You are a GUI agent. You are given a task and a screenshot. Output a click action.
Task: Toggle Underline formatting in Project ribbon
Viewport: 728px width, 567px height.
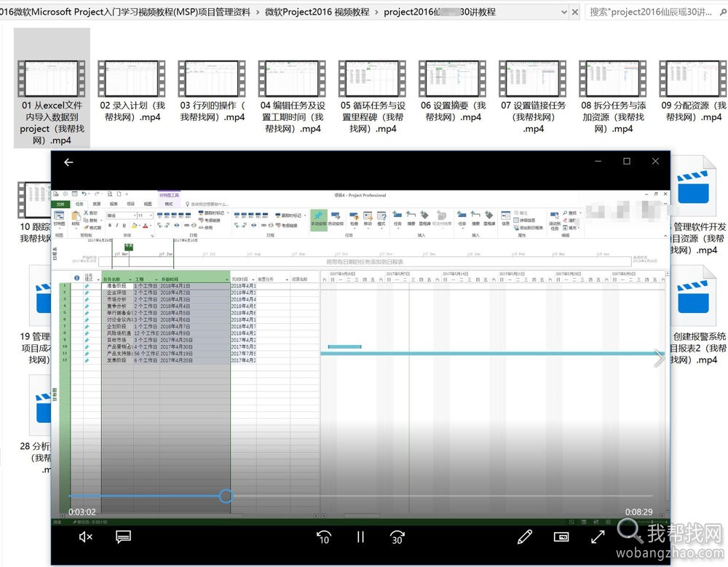(x=124, y=225)
